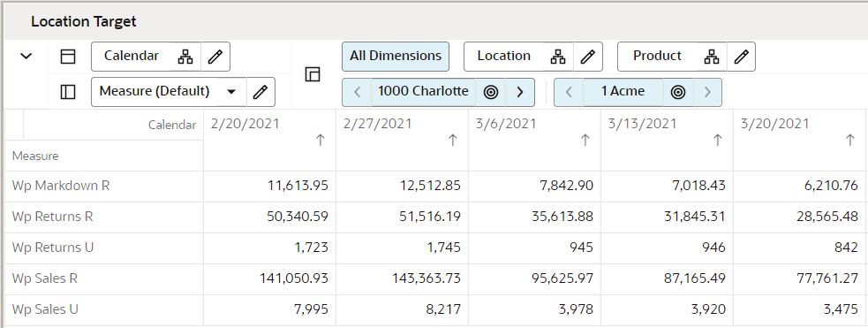The width and height of the screenshot is (868, 328).
Task: Edit Calendar with the pencil icon
Action: [x=215, y=57]
